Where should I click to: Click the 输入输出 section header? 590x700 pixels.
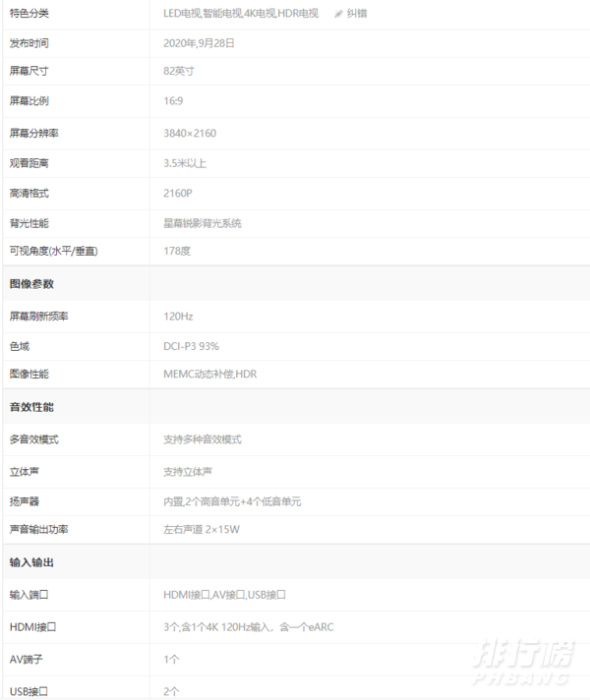pos(31,562)
